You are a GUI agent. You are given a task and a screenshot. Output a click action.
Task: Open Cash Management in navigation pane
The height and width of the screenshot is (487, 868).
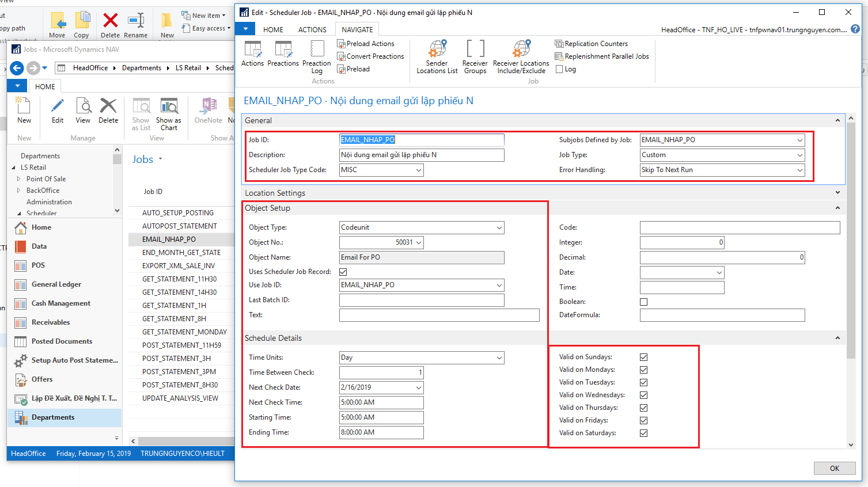click(x=65, y=303)
